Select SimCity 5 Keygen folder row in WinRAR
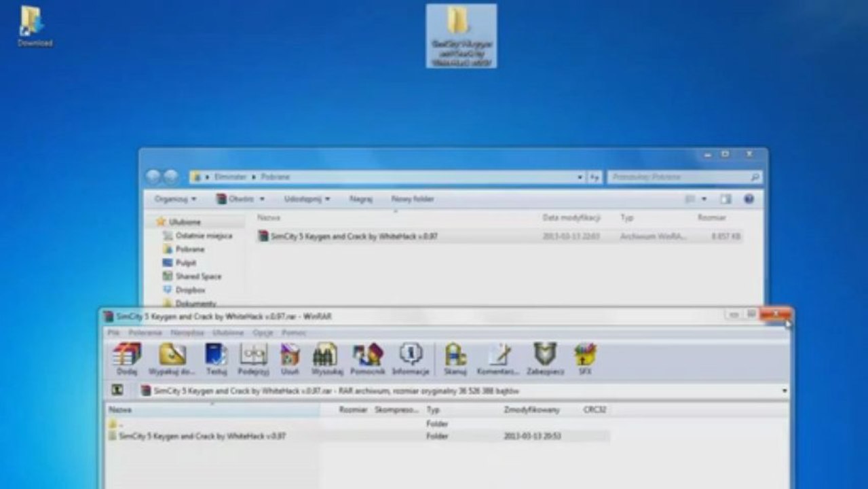The image size is (868, 489). [358, 436]
